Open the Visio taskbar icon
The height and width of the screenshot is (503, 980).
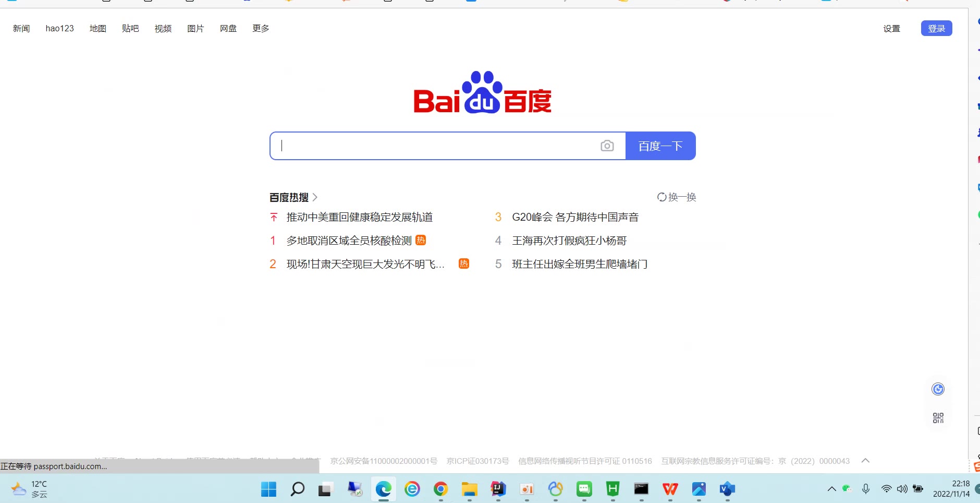(x=727, y=489)
